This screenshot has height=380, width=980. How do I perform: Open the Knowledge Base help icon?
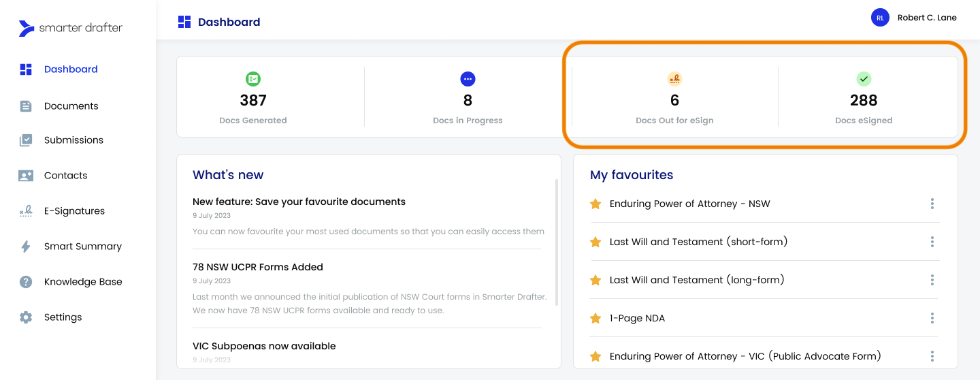(x=26, y=282)
